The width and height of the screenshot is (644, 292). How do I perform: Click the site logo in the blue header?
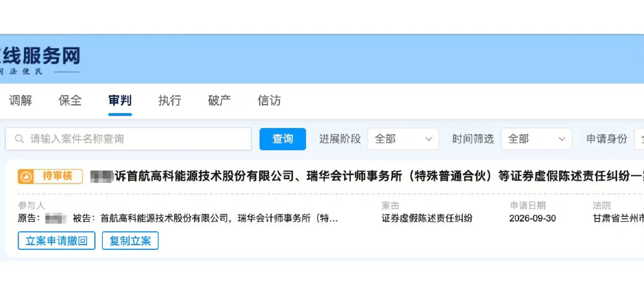(x=40, y=60)
